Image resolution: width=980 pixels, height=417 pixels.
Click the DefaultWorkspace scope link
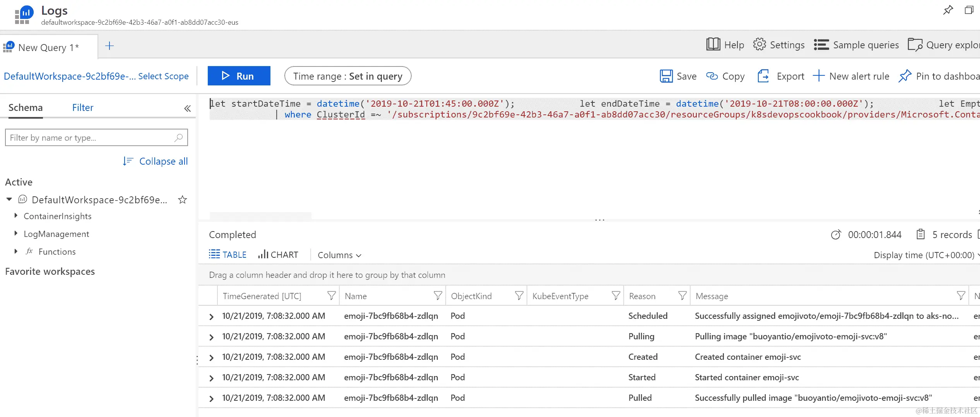(70, 76)
